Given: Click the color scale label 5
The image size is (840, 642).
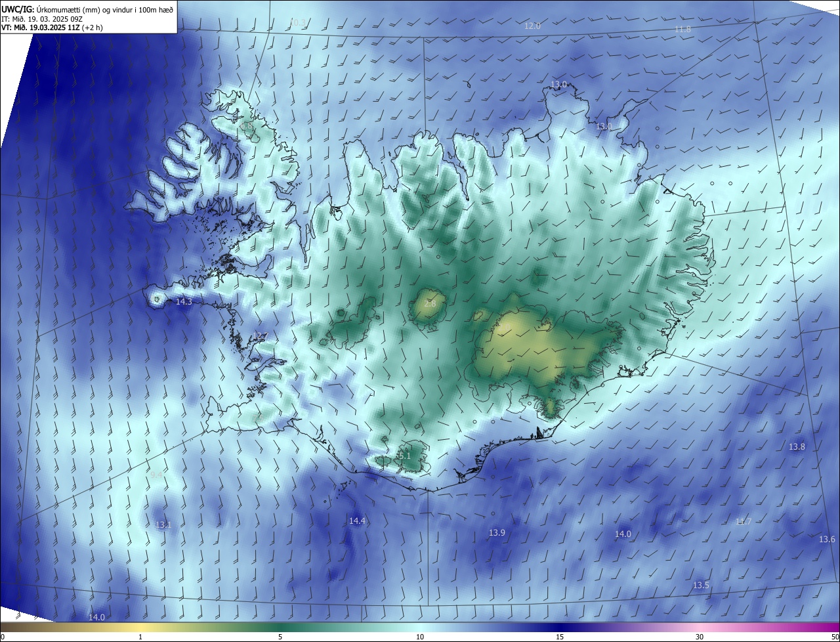Looking at the screenshot, I should pyautogui.click(x=280, y=637).
